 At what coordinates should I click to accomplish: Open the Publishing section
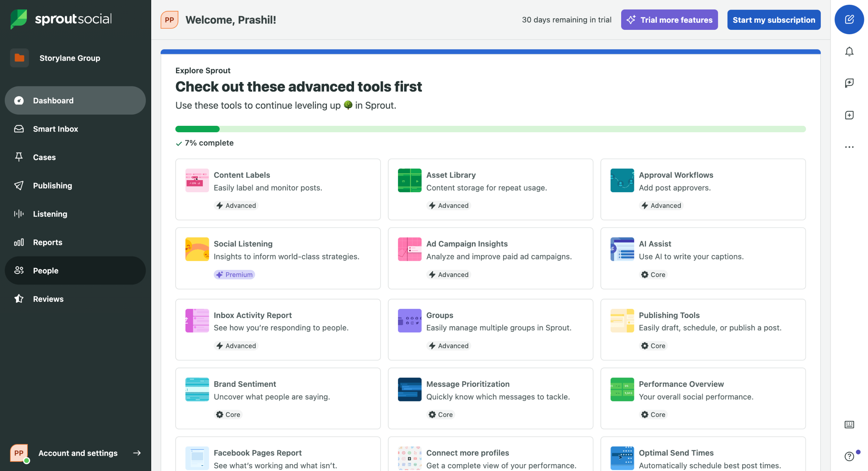(53, 185)
